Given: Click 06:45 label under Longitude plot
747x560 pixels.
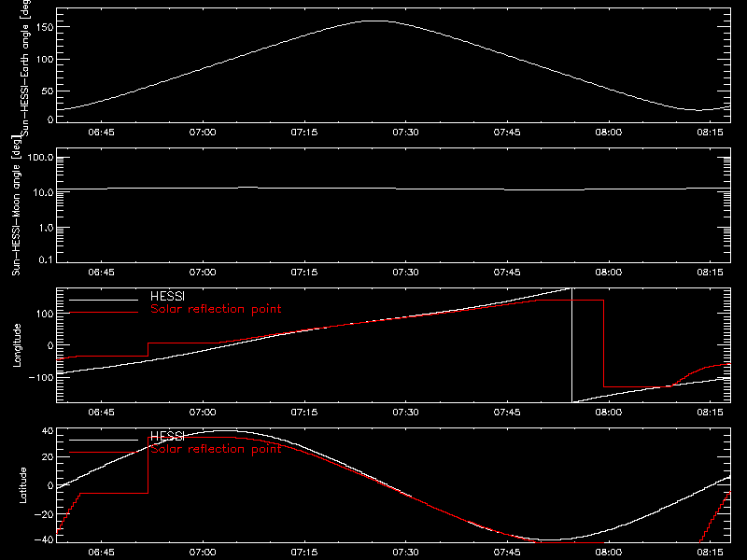Looking at the screenshot, I should (x=101, y=413).
